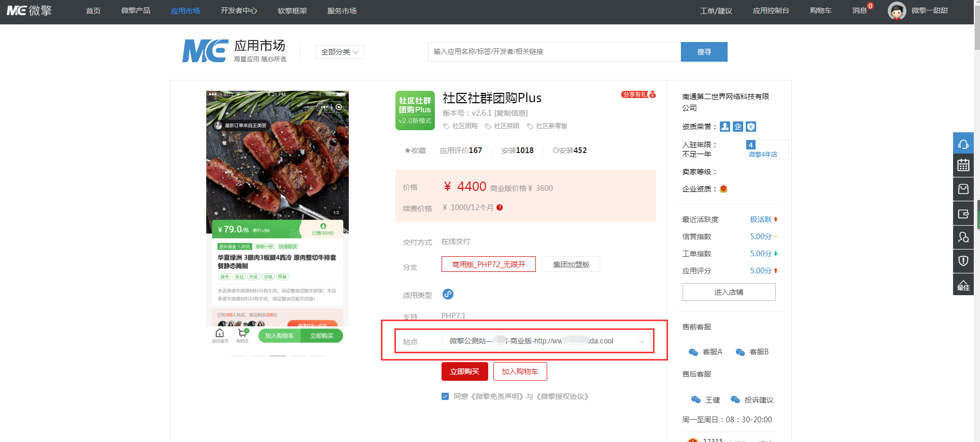Open 软擎框架 in top navigation
Screen dimensions: 980x442
(x=292, y=11)
